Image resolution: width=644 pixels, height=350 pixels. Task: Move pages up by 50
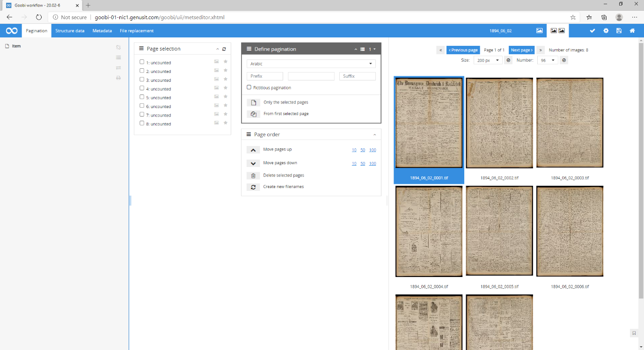pos(363,150)
